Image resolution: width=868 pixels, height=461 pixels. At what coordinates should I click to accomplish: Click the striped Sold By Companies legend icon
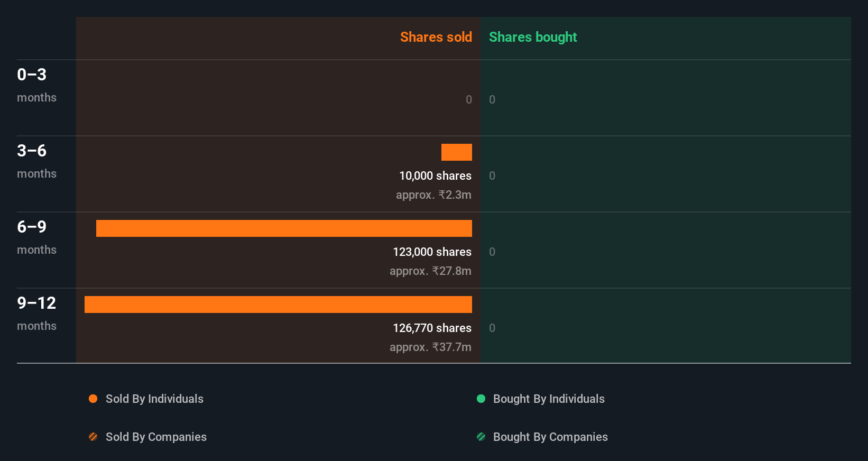(93, 437)
